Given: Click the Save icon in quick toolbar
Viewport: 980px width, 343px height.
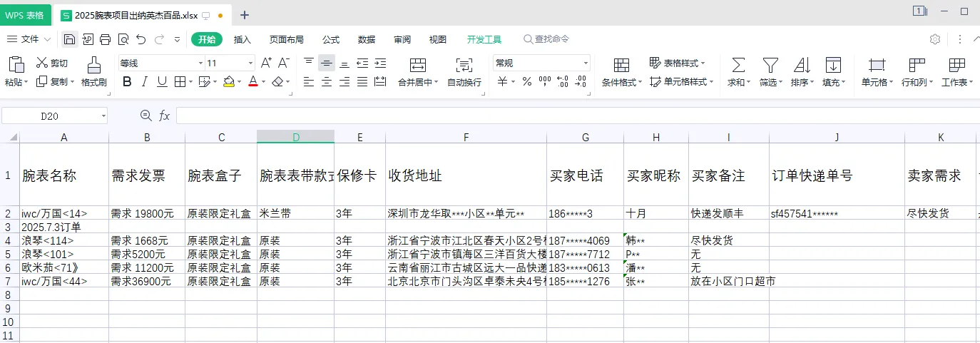Looking at the screenshot, I should [x=69, y=39].
